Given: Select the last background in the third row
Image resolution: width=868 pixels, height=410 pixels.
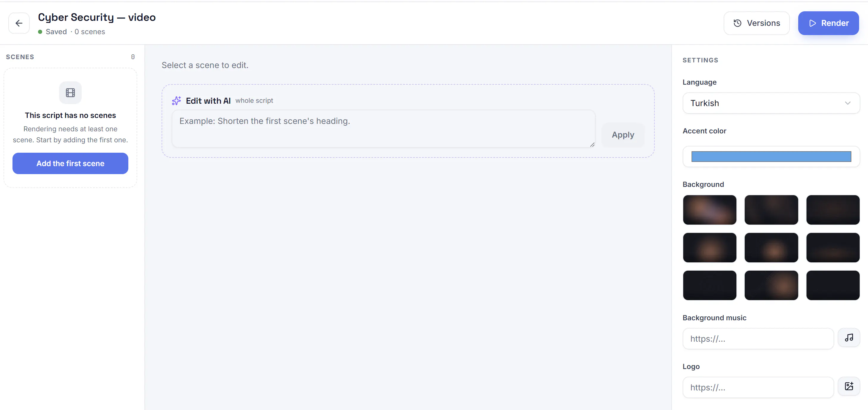Looking at the screenshot, I should pyautogui.click(x=833, y=285).
